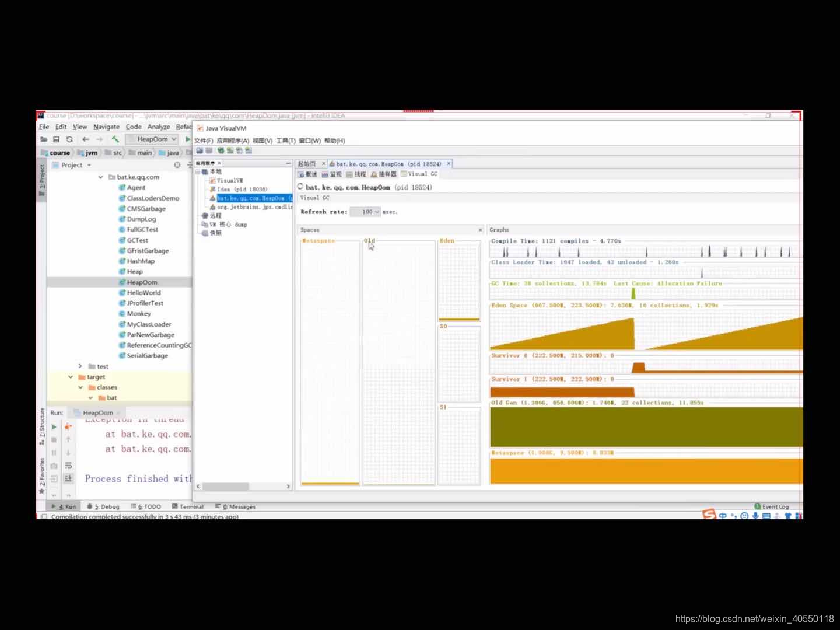Click the Forward navigation arrow
The height and width of the screenshot is (630, 840).
pyautogui.click(x=99, y=139)
